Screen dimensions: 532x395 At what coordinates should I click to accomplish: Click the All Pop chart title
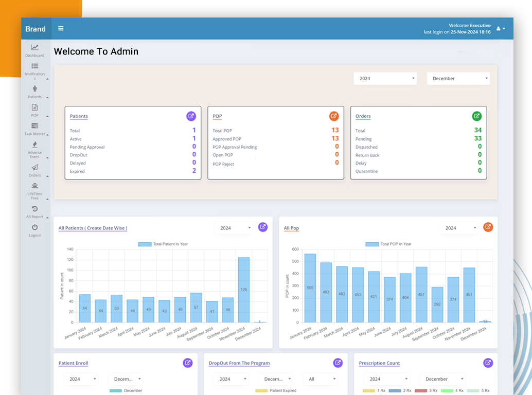pos(291,228)
